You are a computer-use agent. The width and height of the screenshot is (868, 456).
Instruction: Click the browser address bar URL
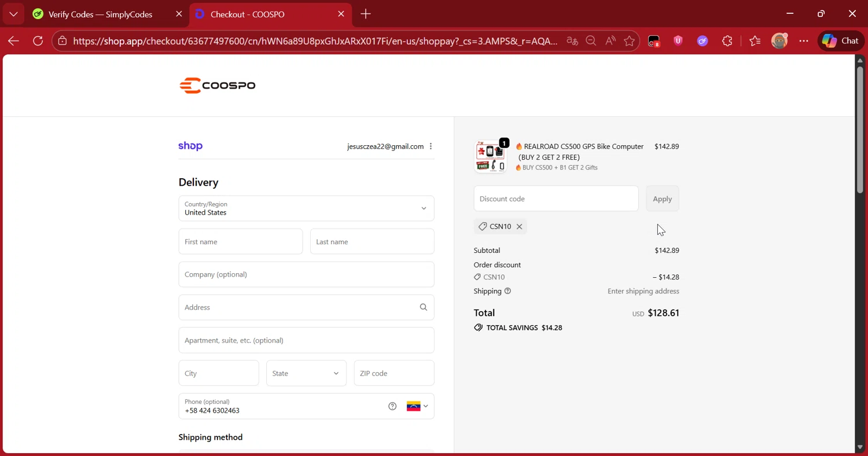315,41
